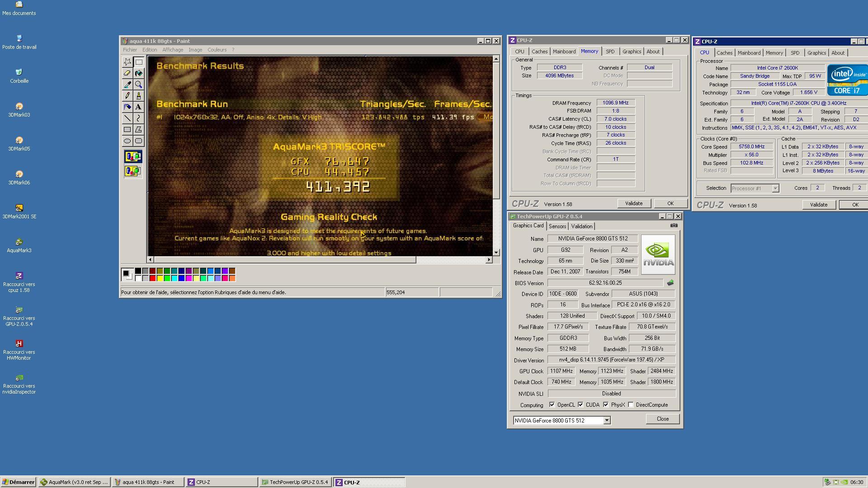Toggle the OpenCL checkbox in GPU-Z

[552, 405]
